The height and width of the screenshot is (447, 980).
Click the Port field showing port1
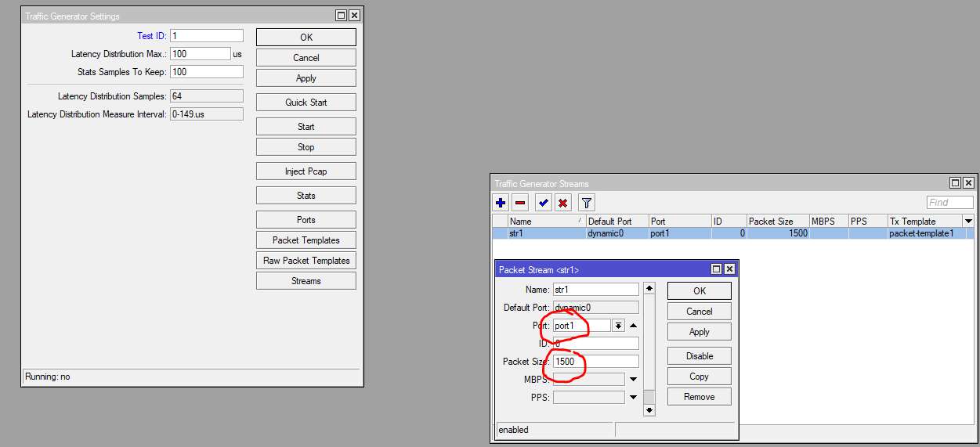click(x=582, y=326)
